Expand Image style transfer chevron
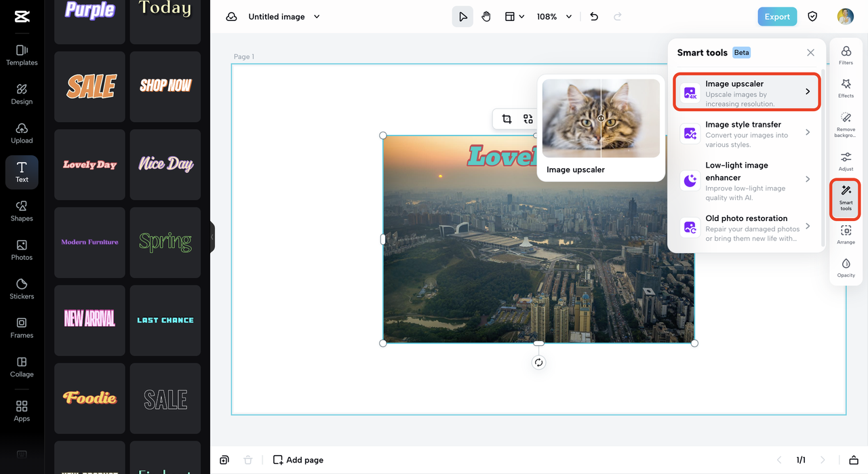Screen dimensions: 868x474 point(808,132)
